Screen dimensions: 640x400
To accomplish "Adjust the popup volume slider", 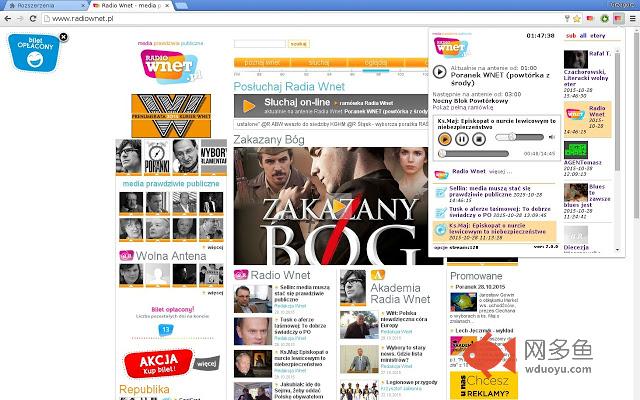I will point(519,137).
